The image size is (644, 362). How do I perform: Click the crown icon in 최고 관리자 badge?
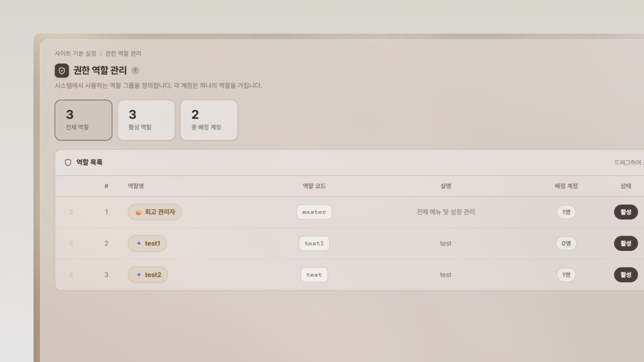[x=139, y=212]
